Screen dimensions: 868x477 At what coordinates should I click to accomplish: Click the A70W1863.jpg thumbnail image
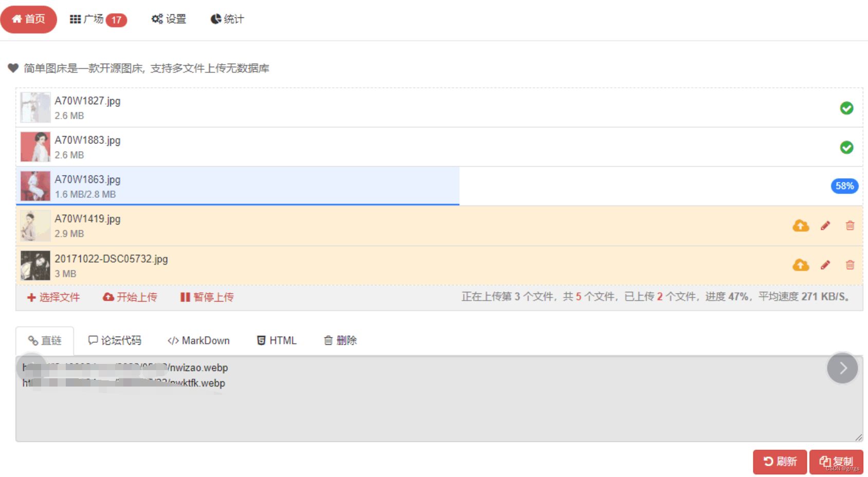coord(34,186)
